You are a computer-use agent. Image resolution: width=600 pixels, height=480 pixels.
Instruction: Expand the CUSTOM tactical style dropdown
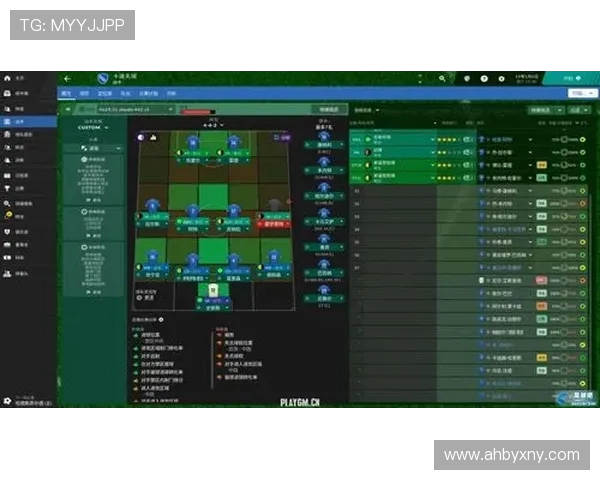tap(106, 128)
